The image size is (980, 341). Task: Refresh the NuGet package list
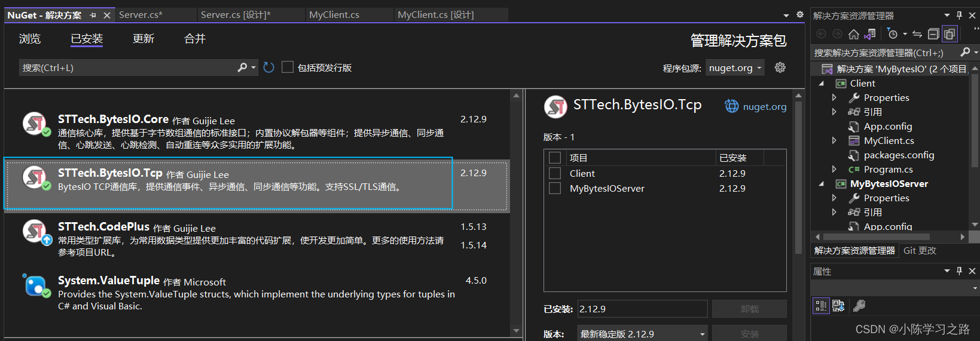point(269,67)
